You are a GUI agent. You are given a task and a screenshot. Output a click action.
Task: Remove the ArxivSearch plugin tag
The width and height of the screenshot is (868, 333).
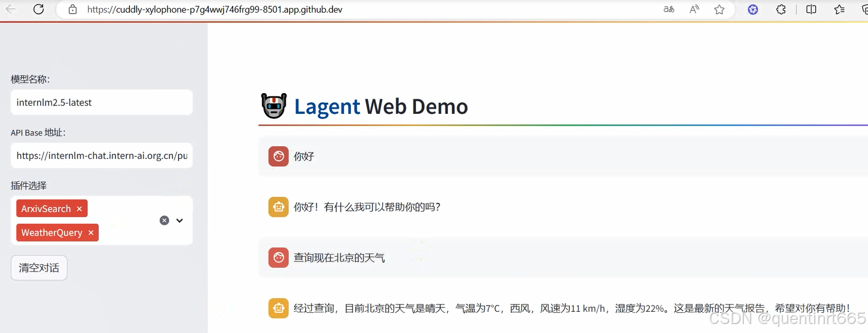pos(79,209)
